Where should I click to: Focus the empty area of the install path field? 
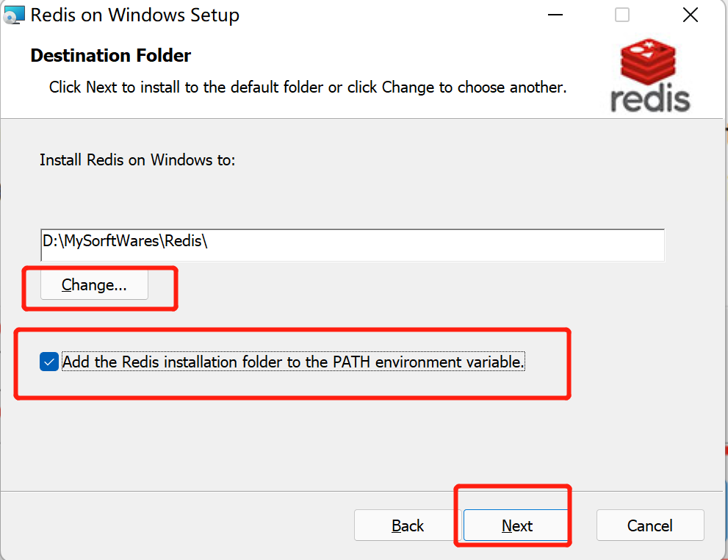(x=436, y=245)
